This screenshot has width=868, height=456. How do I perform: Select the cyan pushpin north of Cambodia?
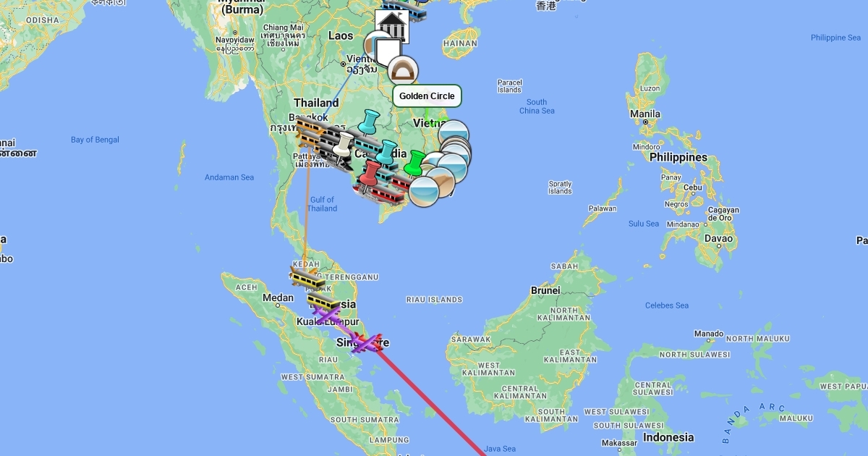click(x=370, y=122)
